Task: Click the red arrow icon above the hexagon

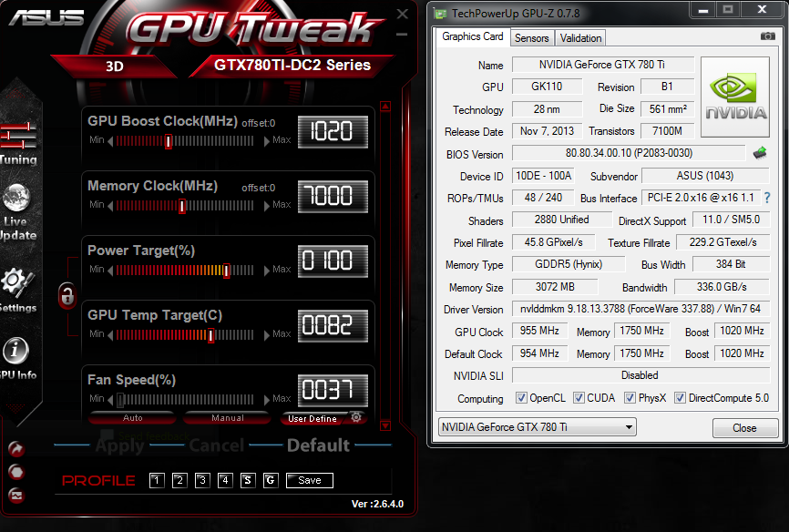Action: click(x=16, y=448)
